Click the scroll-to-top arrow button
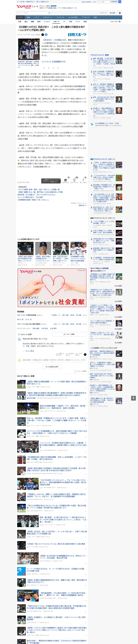This screenshot has height=644, width=138. tap(133, 398)
